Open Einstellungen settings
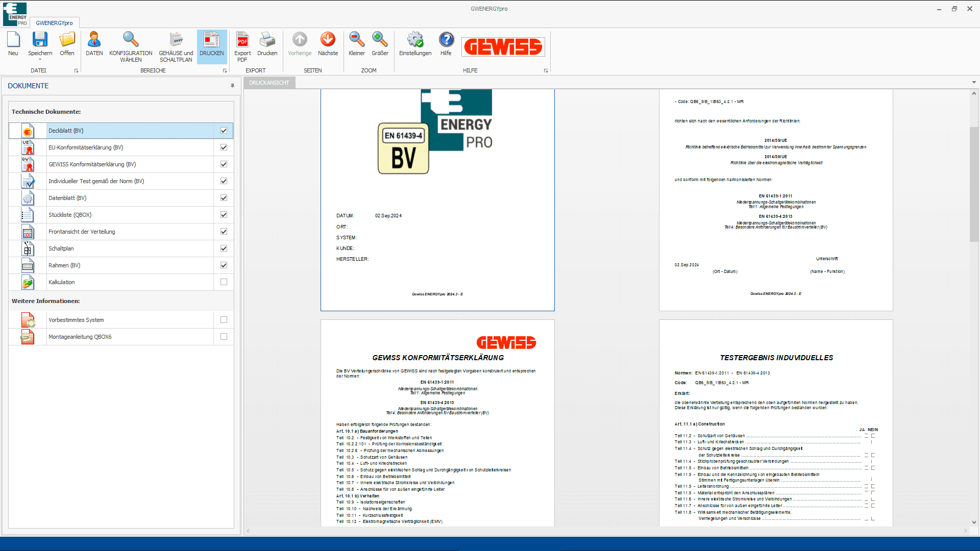Viewport: 980px width, 551px height. pyautogui.click(x=415, y=44)
